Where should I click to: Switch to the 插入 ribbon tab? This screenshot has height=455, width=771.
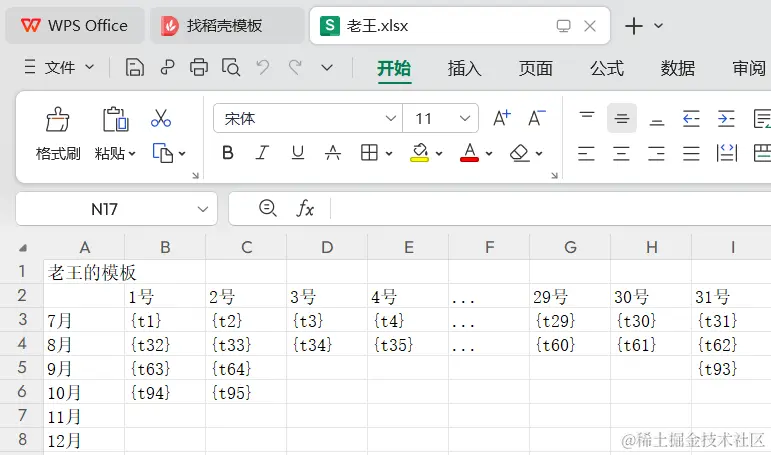coord(465,68)
